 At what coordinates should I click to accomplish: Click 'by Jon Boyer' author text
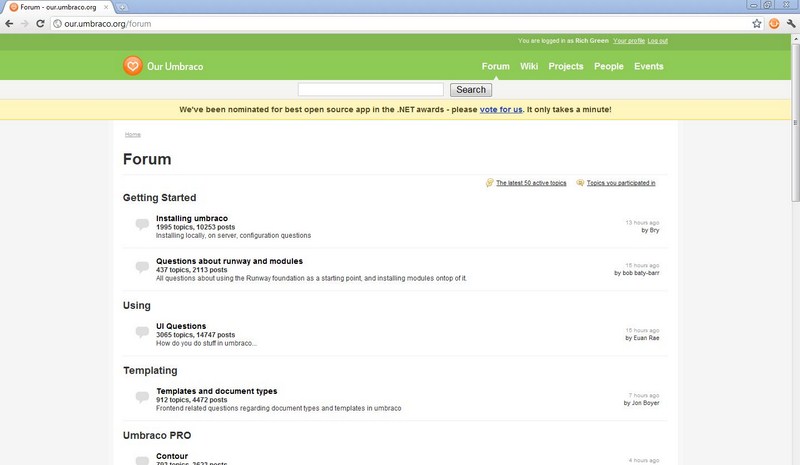tap(641, 403)
